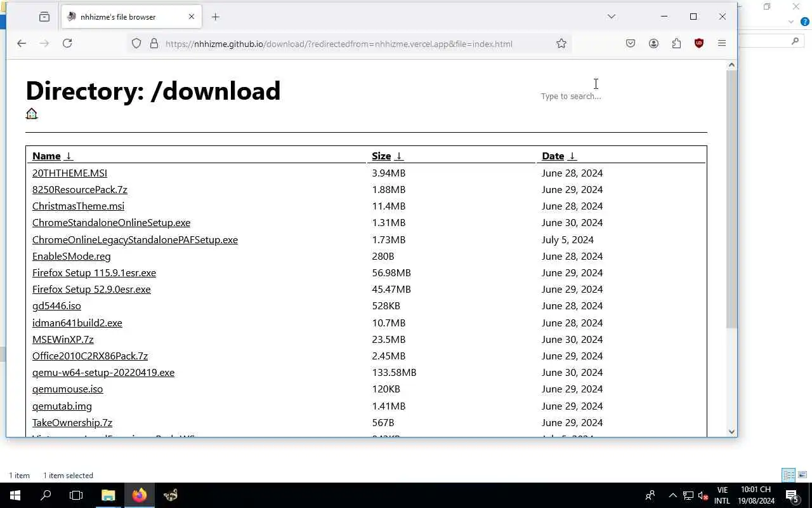The width and height of the screenshot is (812, 508).
Task: Click the gd5446.iso link
Action: pos(56,305)
